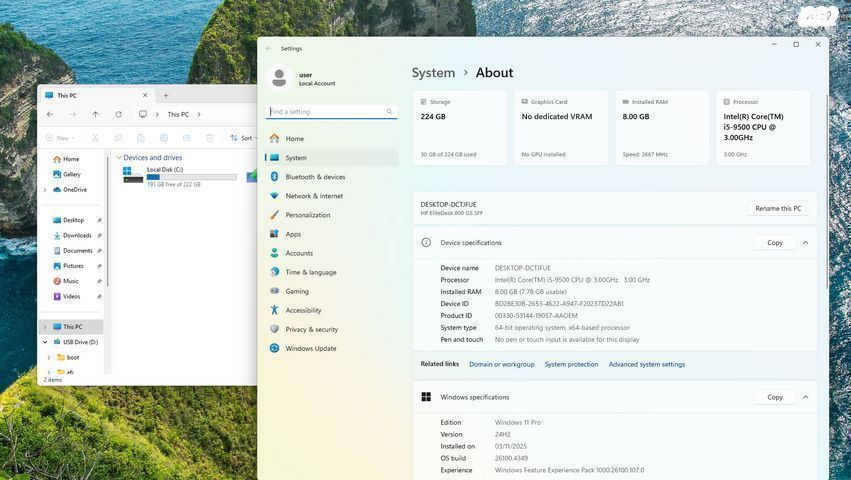
Task: Click the Share icon in File Explorer toolbar
Action: (x=187, y=138)
